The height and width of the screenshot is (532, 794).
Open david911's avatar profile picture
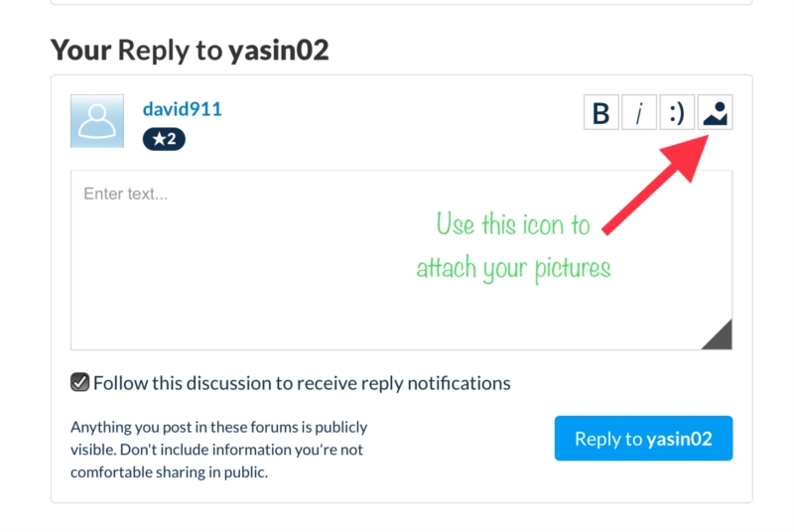pos(97,121)
